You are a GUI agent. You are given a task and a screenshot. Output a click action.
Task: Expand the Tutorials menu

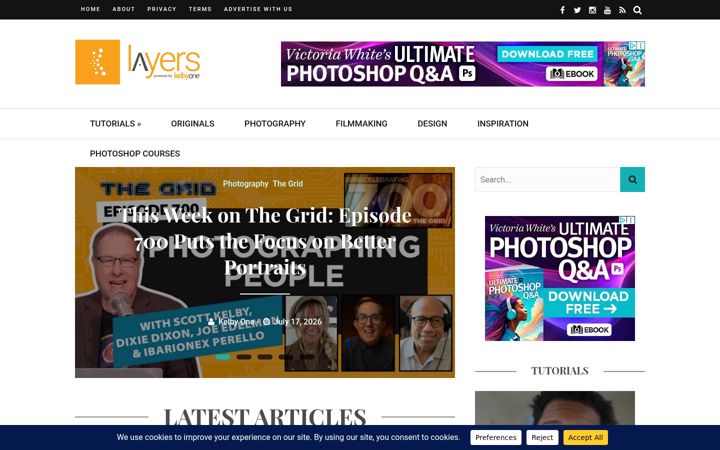(x=115, y=124)
